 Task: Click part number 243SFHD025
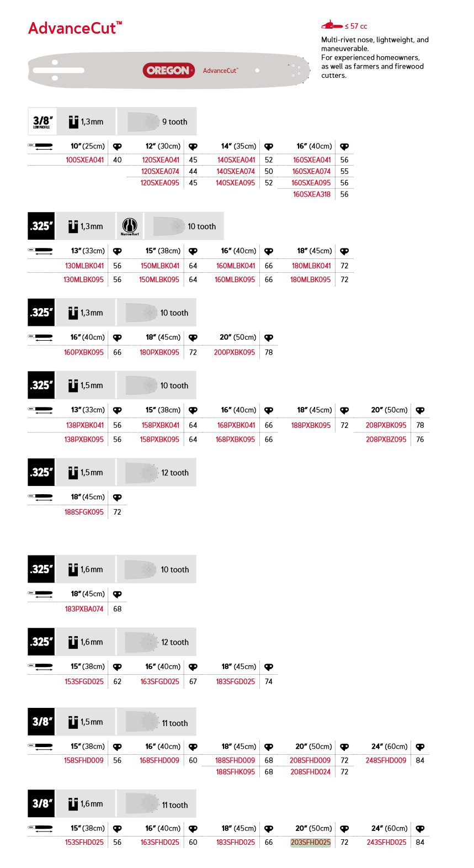pyautogui.click(x=386, y=843)
